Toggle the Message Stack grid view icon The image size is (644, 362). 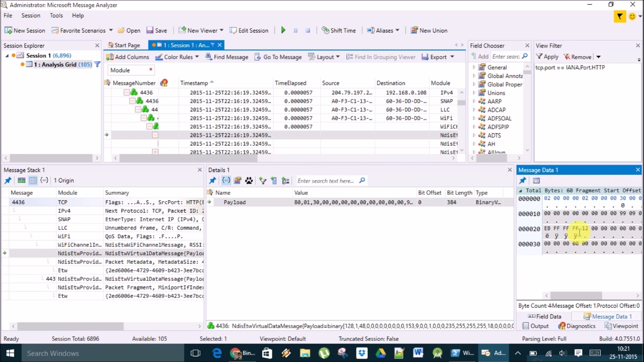tap(33, 181)
